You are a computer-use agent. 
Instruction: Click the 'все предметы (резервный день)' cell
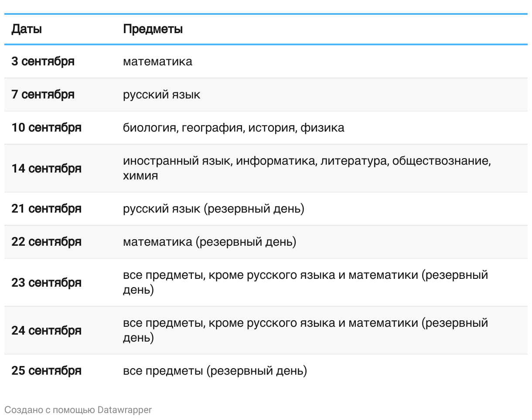click(x=215, y=371)
